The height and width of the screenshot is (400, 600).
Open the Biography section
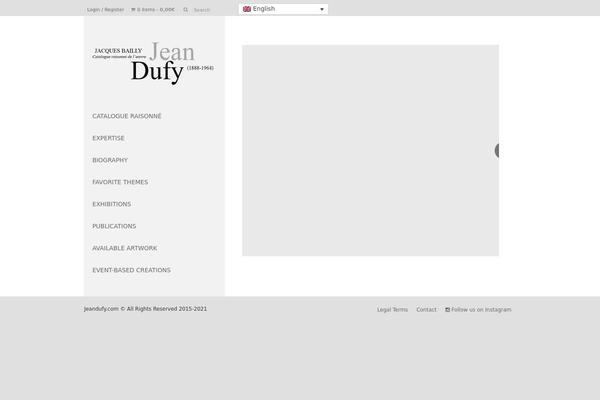click(x=110, y=160)
